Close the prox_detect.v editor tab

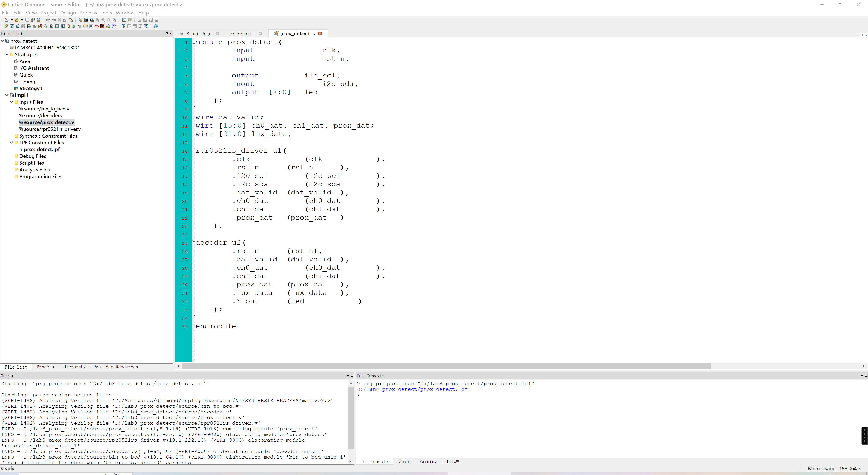[x=320, y=33]
